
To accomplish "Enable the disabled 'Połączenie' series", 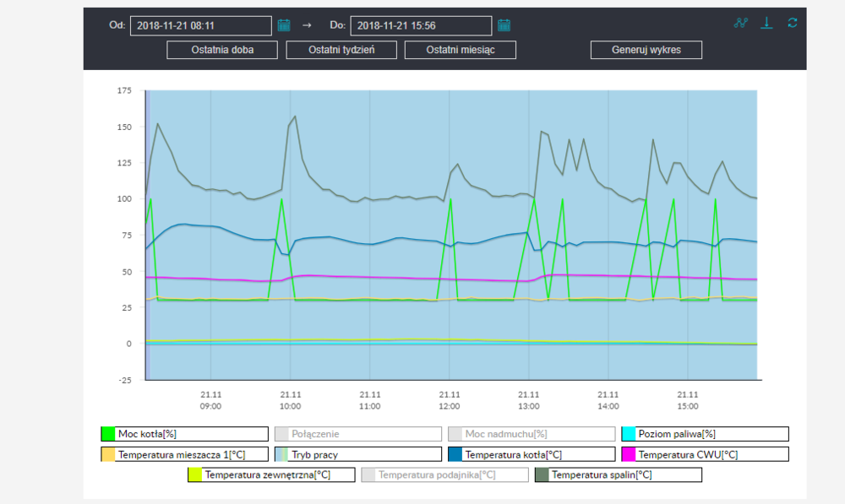I will pyautogui.click(x=358, y=434).
